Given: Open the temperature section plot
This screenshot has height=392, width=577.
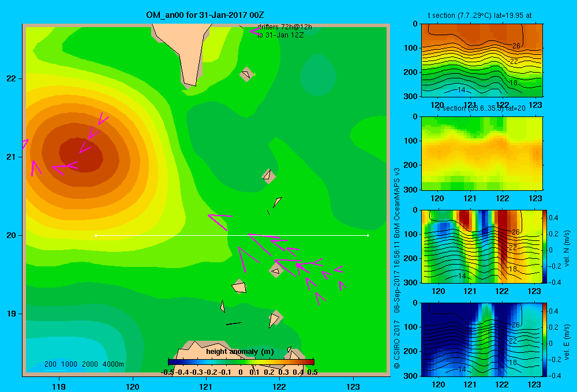Looking at the screenshot, I should [x=482, y=60].
